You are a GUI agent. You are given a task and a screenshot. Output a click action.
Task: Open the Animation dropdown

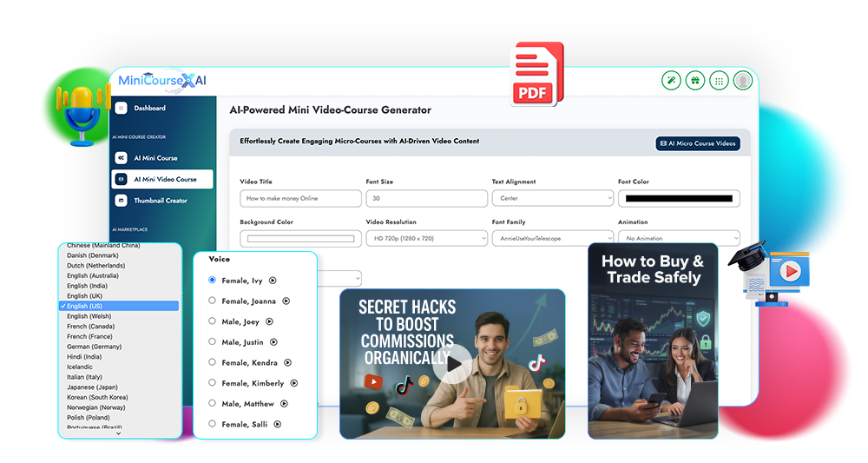click(680, 239)
